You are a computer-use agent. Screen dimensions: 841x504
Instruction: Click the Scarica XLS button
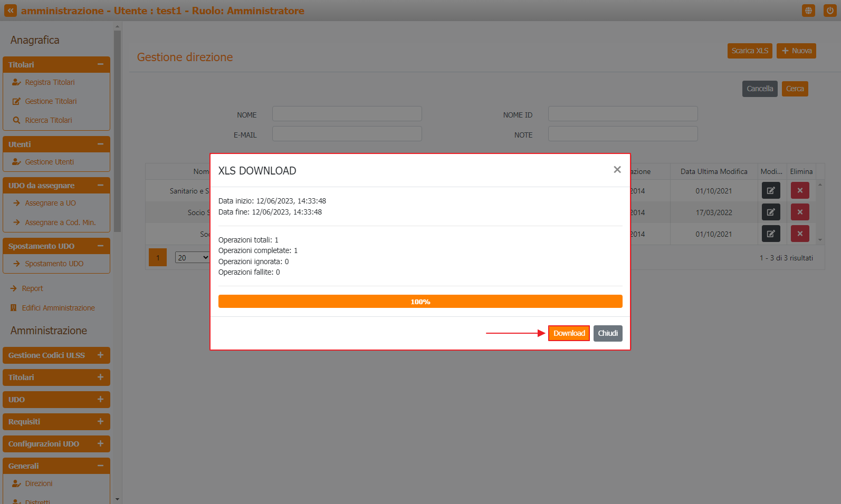coord(749,51)
